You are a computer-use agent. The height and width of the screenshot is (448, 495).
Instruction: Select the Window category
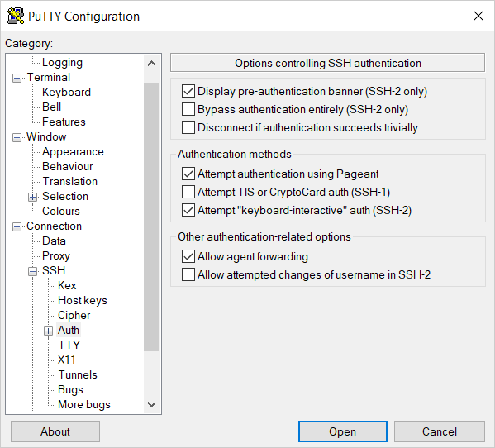click(46, 136)
